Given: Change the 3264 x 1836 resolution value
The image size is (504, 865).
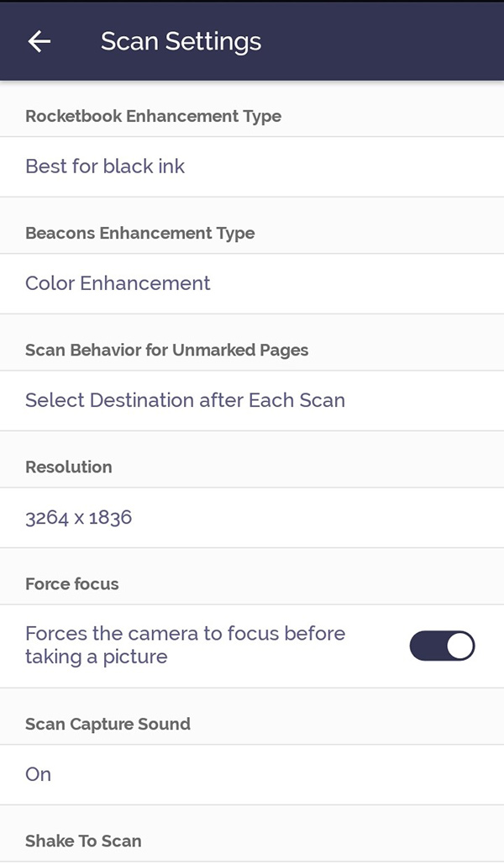Looking at the screenshot, I should click(79, 517).
